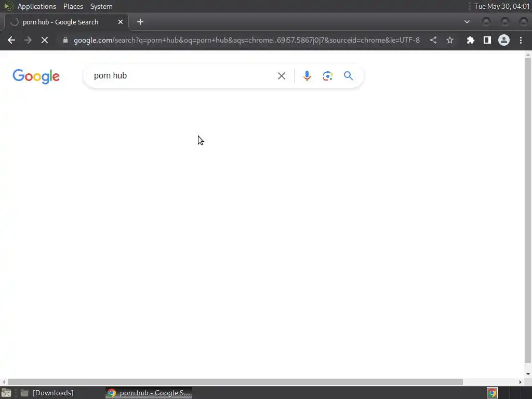The height and width of the screenshot is (399, 532).
Task: Open a new browser tab
Action: coord(140,22)
